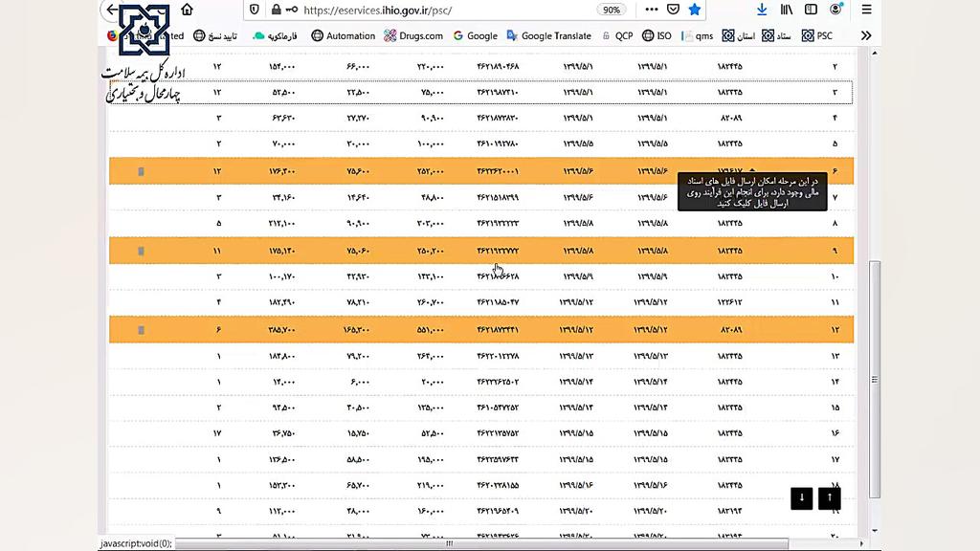This screenshot has width=980, height=551.
Task: Click the row number ۱۳ cell
Action: 835,356
